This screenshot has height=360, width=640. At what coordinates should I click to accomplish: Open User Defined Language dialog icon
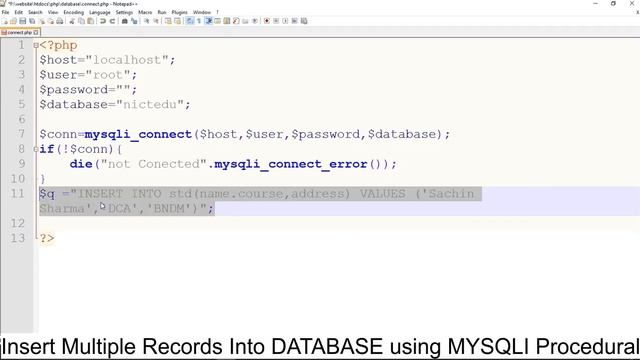218,21
